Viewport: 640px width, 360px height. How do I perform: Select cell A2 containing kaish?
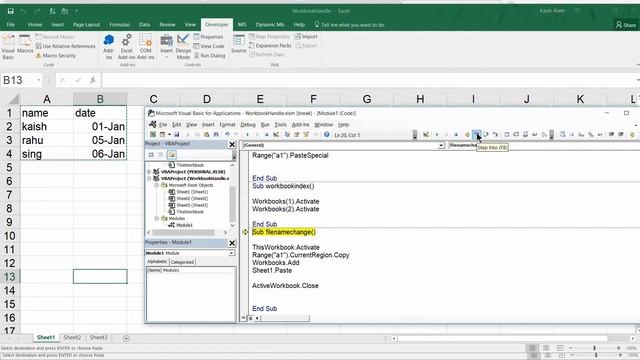click(47, 127)
